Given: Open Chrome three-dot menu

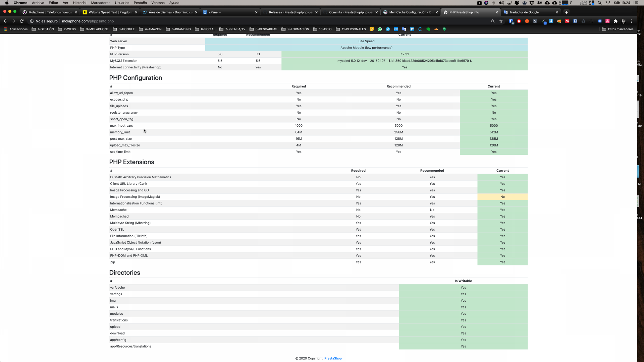Looking at the screenshot, I should tap(632, 21).
